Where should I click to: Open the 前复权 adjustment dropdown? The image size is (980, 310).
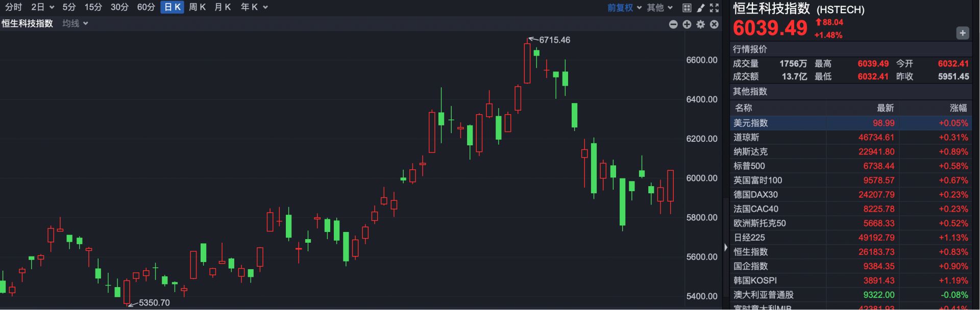tap(624, 8)
